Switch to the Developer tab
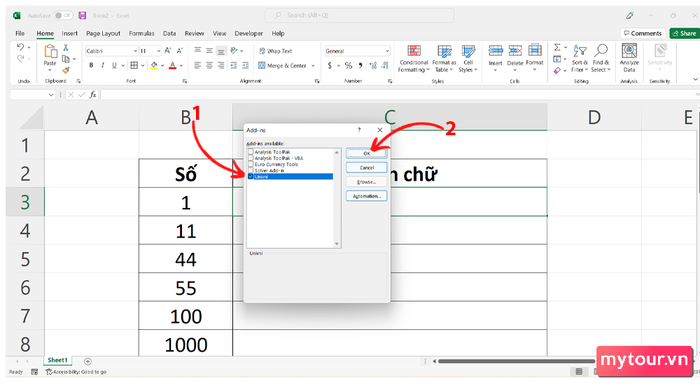The width and height of the screenshot is (700, 386). (x=249, y=33)
